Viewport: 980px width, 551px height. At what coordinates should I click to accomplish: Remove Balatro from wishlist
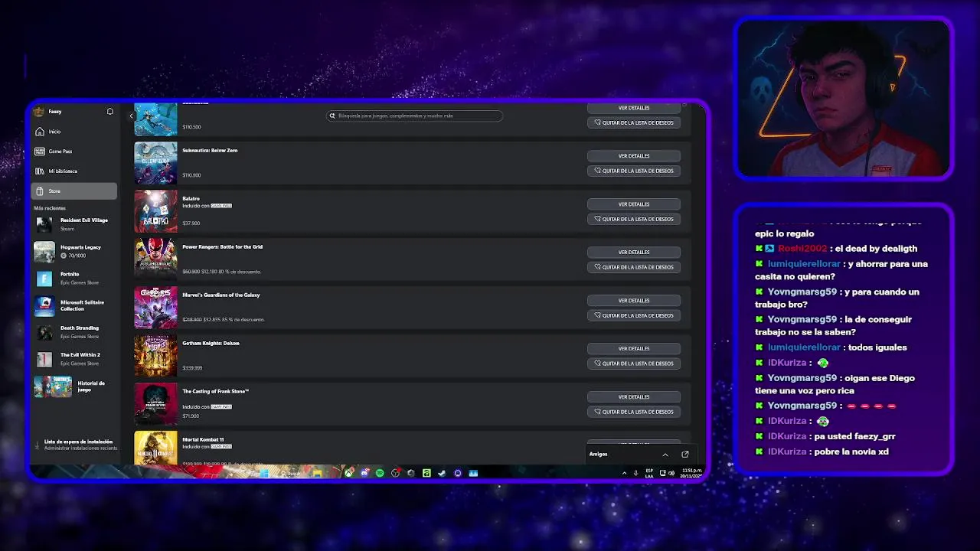pos(634,219)
